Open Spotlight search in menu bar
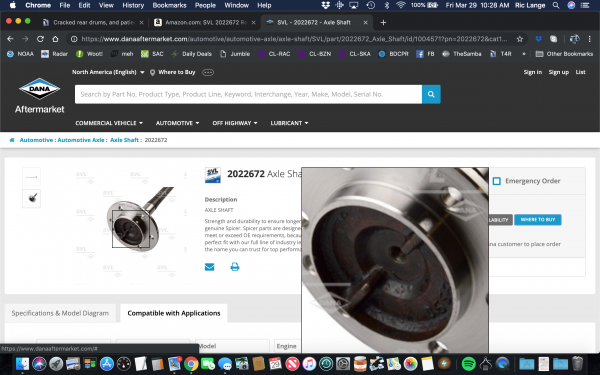The image size is (600, 375). [x=556, y=5]
